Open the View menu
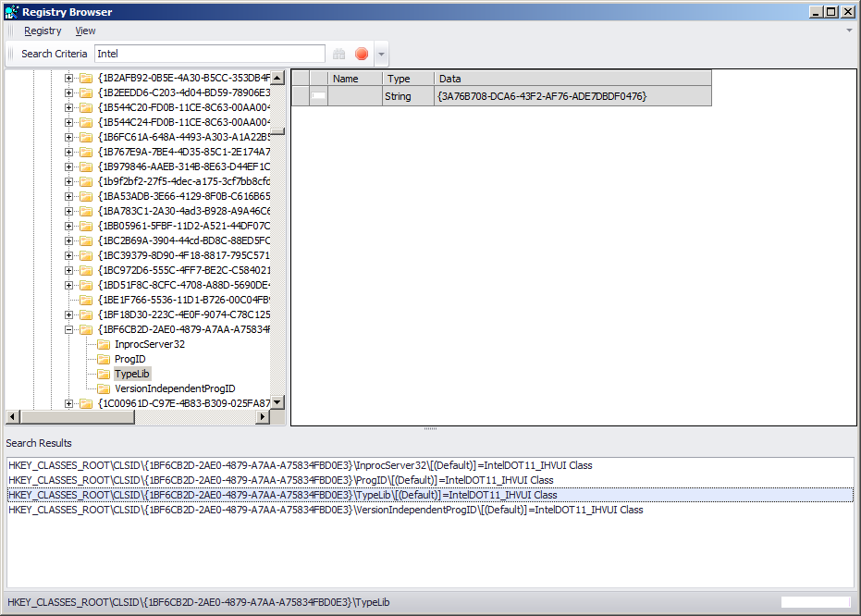 85,31
